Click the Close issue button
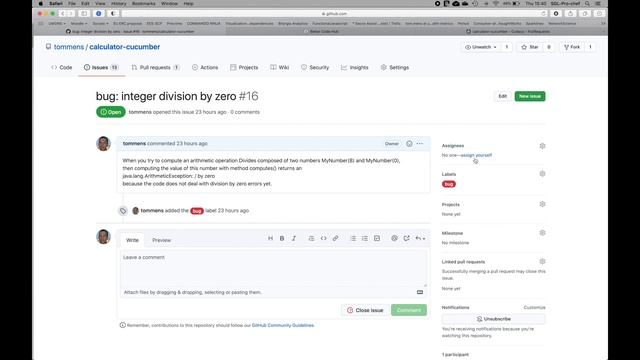The width and height of the screenshot is (640, 360). pos(365,310)
